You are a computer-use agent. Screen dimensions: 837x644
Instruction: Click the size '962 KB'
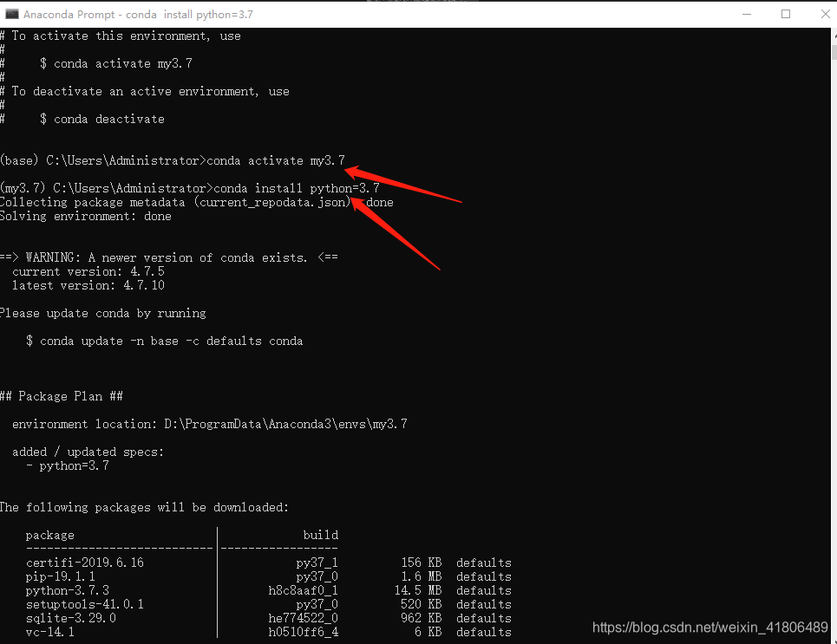click(422, 618)
